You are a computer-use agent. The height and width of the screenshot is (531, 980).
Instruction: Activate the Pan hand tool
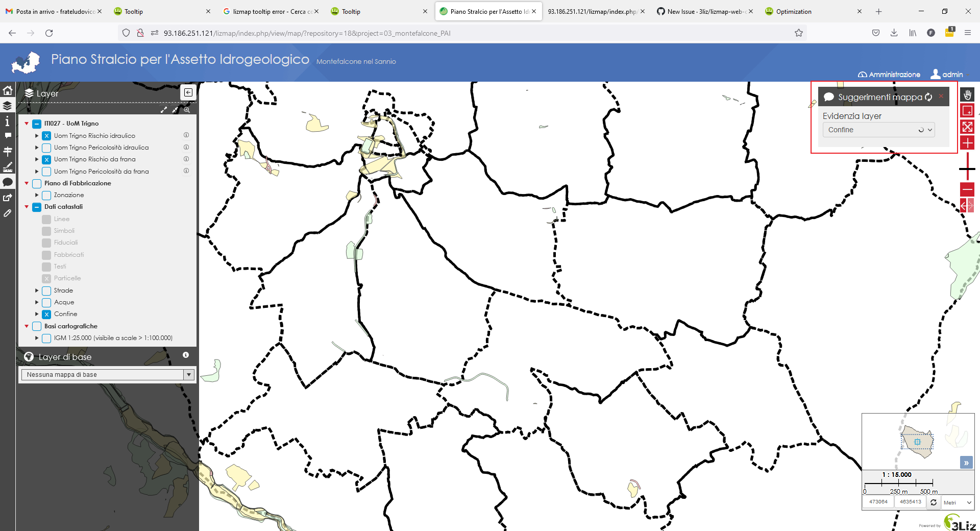[x=968, y=95]
